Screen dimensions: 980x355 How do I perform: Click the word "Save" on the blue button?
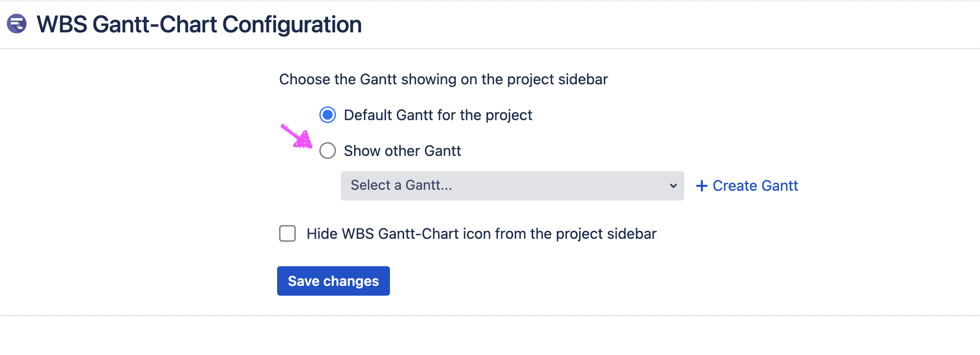pos(304,281)
